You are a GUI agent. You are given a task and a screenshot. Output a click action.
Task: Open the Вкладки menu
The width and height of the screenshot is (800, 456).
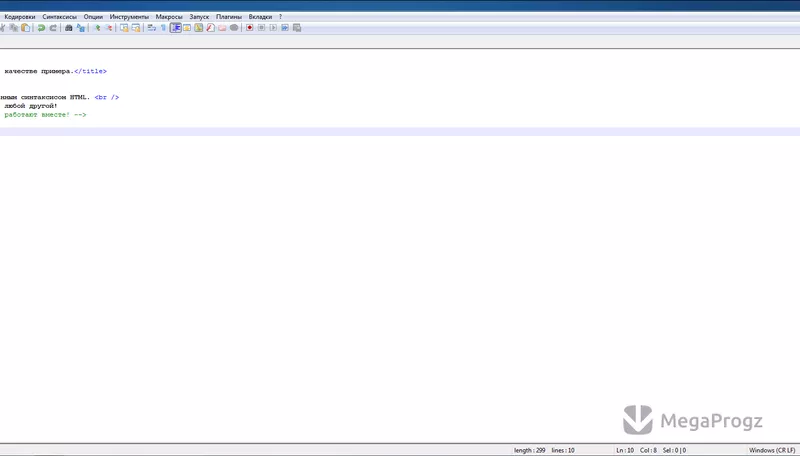(260, 17)
